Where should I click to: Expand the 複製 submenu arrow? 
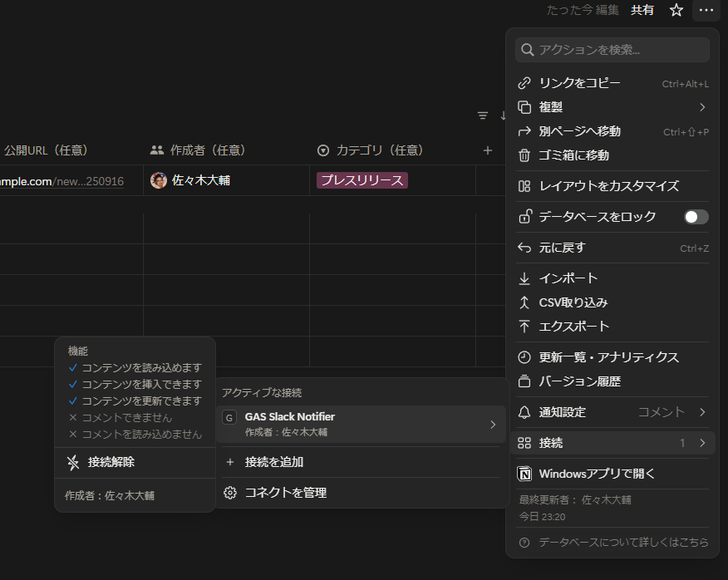tap(702, 107)
